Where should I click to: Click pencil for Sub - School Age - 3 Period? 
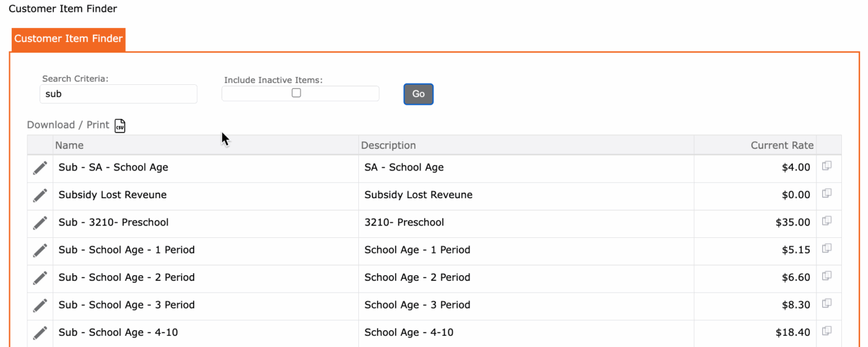(x=40, y=305)
